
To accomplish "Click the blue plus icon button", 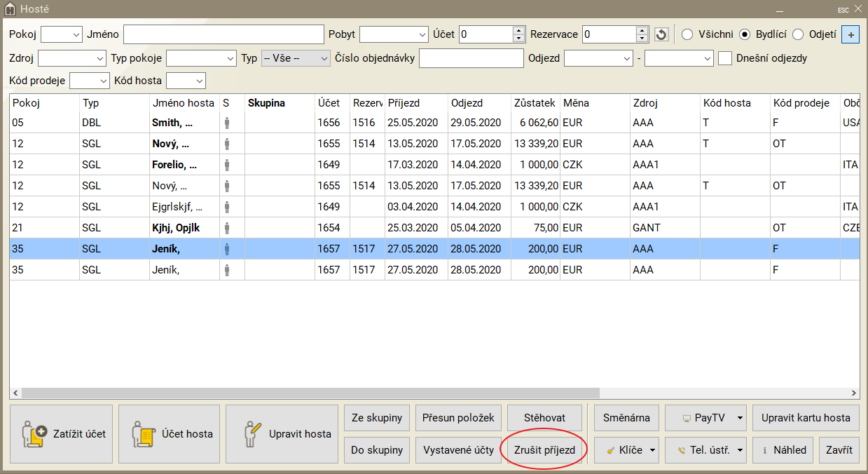I will pos(850,34).
